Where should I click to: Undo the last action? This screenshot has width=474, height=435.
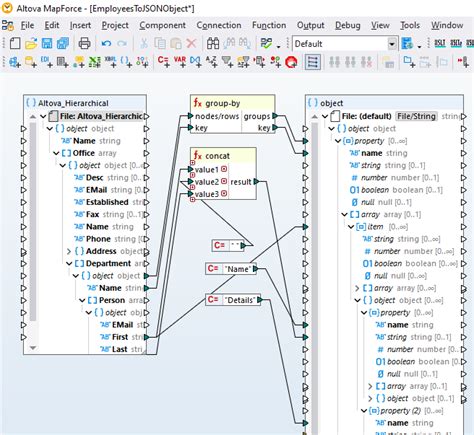[x=106, y=44]
